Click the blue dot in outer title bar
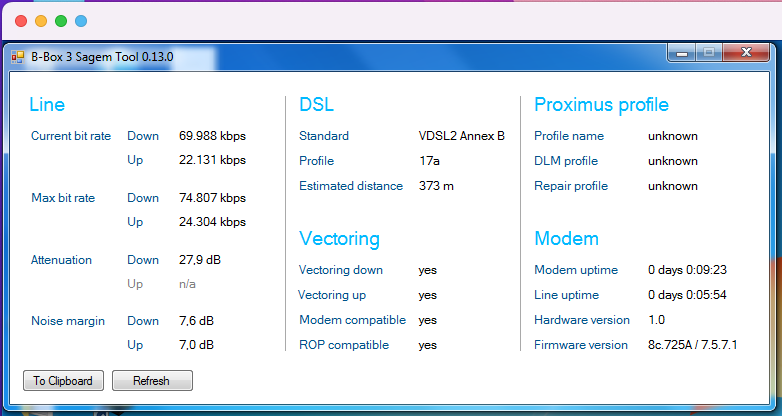This screenshot has width=782, height=416. (x=81, y=21)
